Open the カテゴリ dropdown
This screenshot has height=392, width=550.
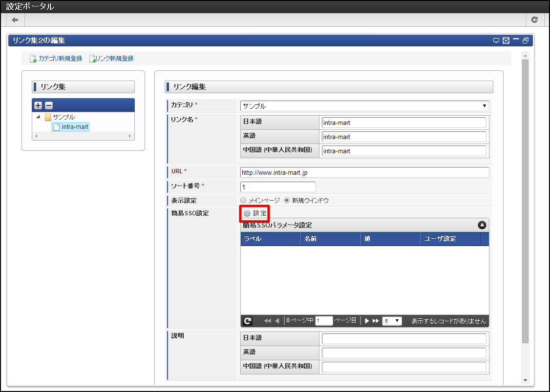click(364, 106)
